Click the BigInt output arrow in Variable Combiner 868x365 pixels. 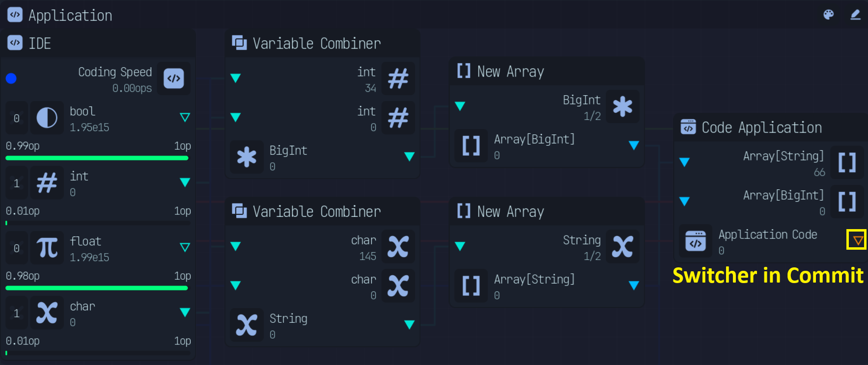[409, 156]
